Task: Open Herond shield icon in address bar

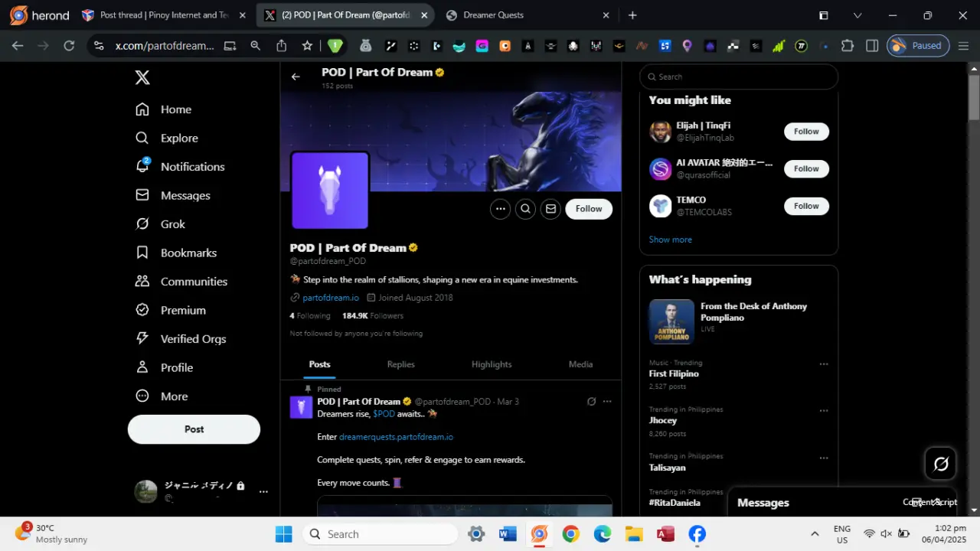Action: pos(335,46)
